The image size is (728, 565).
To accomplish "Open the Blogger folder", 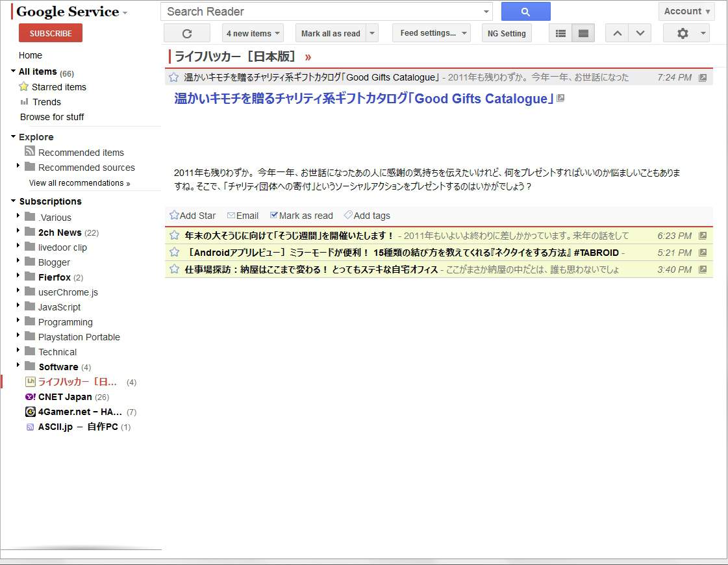I will [47, 262].
